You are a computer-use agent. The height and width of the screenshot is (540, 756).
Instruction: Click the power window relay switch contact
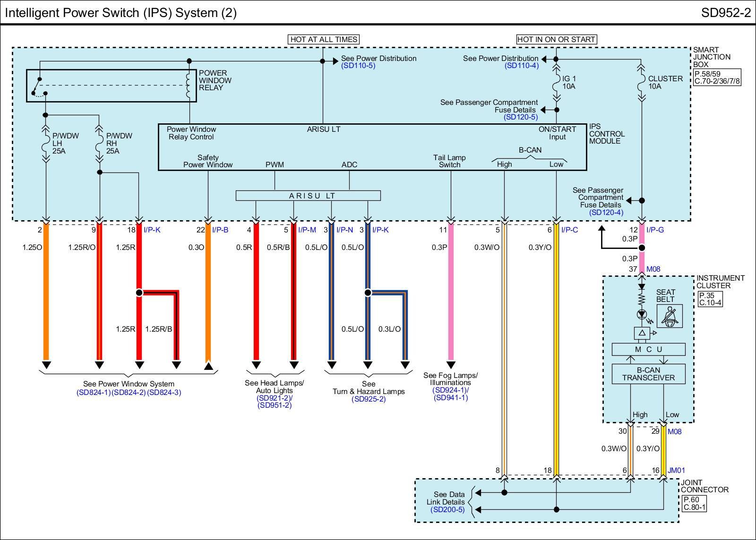[38, 87]
